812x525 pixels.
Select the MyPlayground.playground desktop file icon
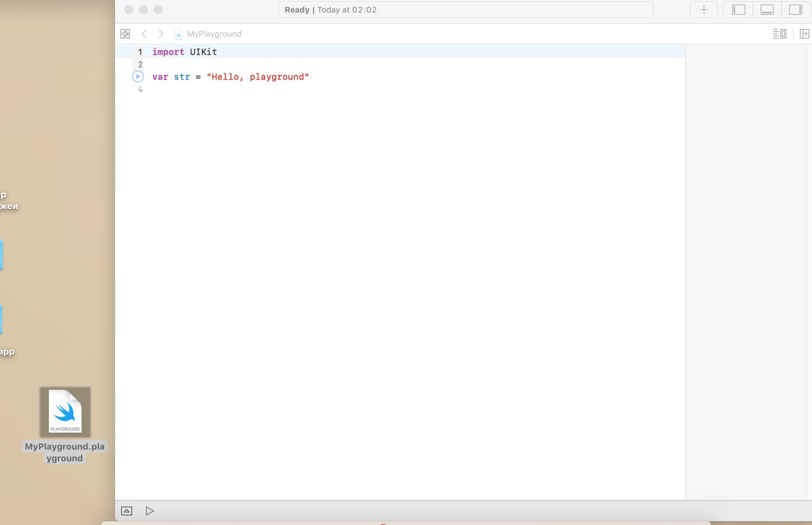pos(65,412)
